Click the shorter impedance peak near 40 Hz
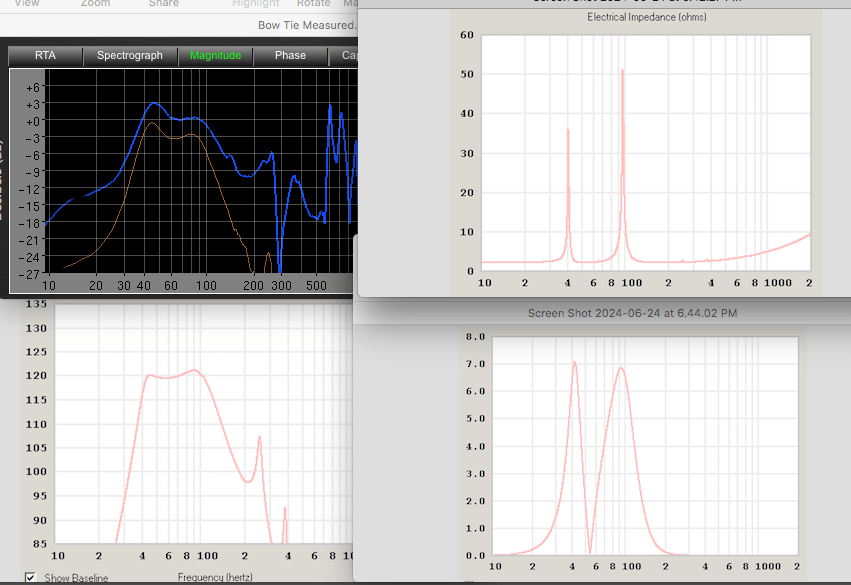The height and width of the screenshot is (585, 851). [x=568, y=130]
